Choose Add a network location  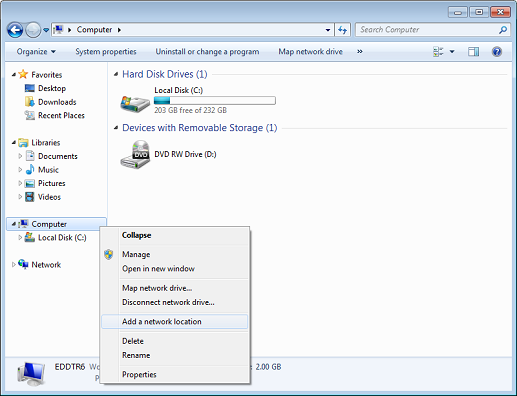coord(175,322)
